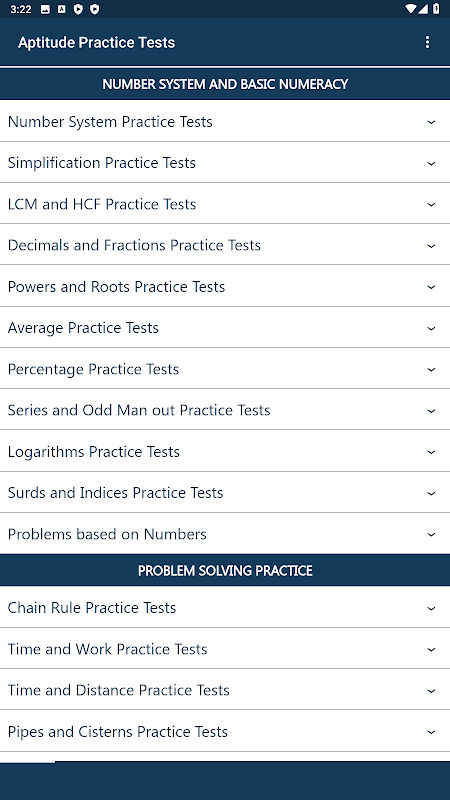Select Problem Solving Practice section header

[x=225, y=570]
